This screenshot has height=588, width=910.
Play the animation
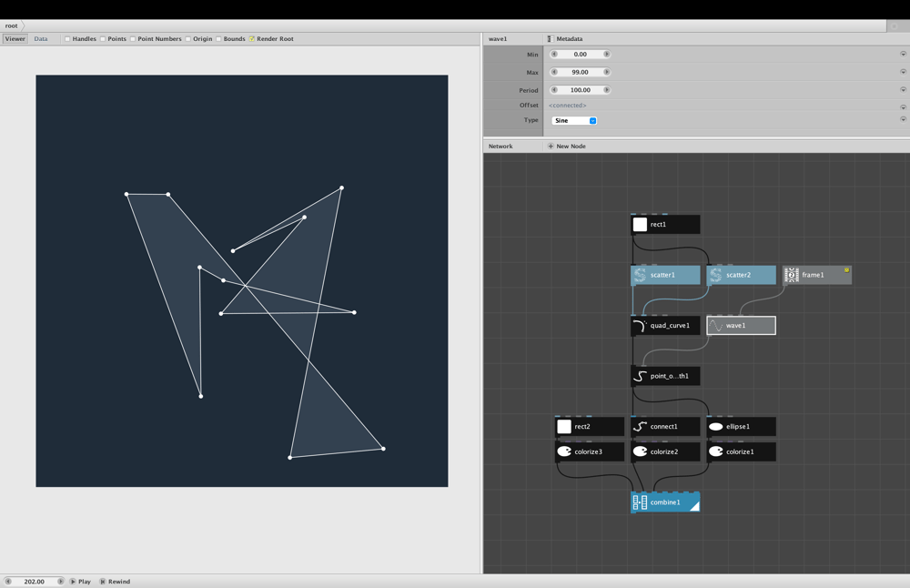point(81,581)
